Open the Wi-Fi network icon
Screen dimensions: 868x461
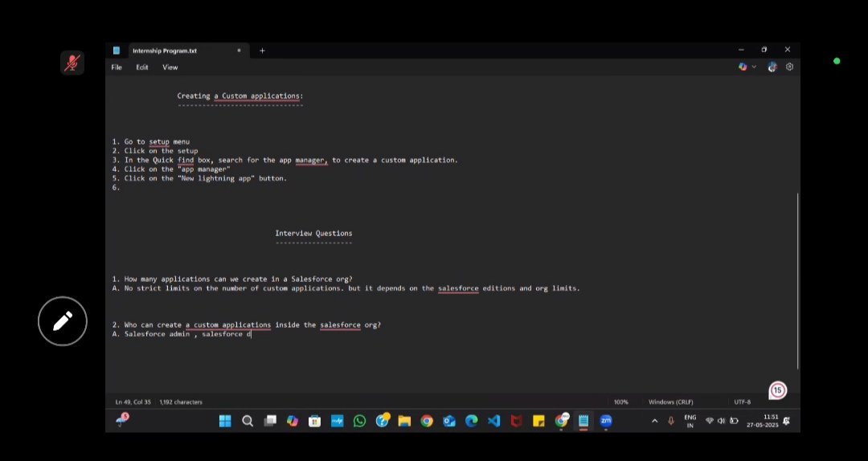coord(709,421)
